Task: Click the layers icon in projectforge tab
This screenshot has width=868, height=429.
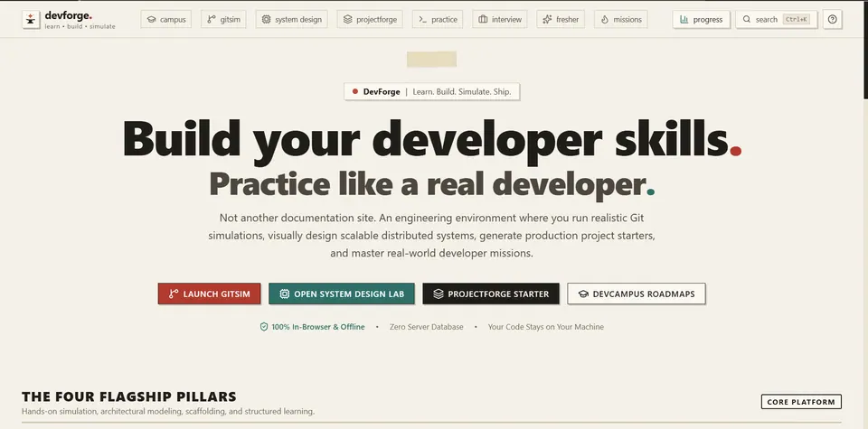Action: tap(347, 19)
